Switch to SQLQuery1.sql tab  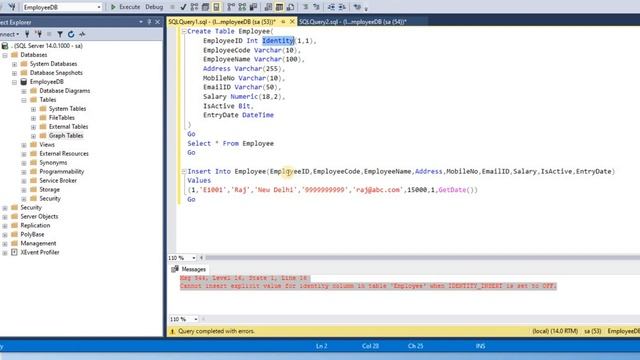[x=222, y=22]
